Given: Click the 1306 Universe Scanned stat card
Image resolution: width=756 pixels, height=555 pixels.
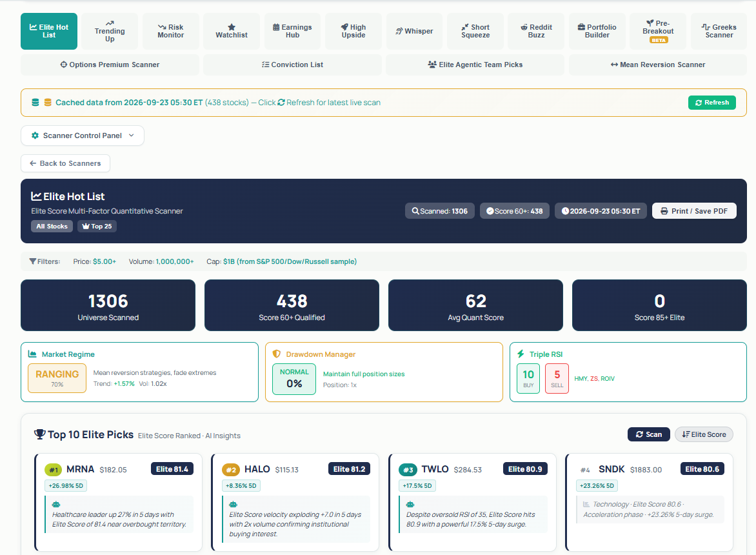Looking at the screenshot, I should pyautogui.click(x=108, y=305).
